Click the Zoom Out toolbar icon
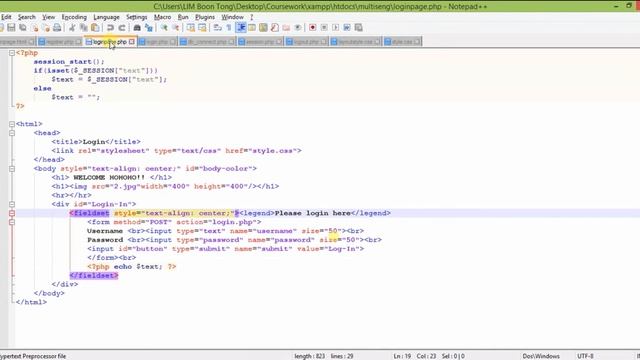Screen dimensions: 640x360 176,28
